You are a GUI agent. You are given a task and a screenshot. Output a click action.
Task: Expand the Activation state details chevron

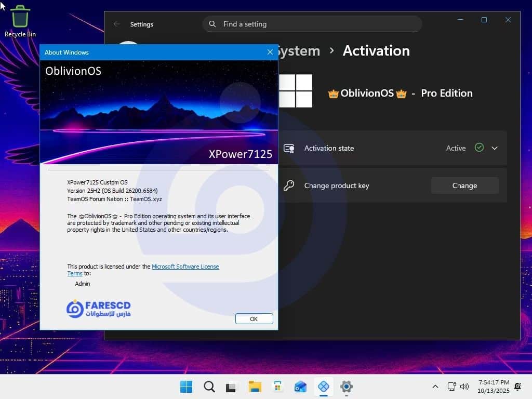pos(495,148)
